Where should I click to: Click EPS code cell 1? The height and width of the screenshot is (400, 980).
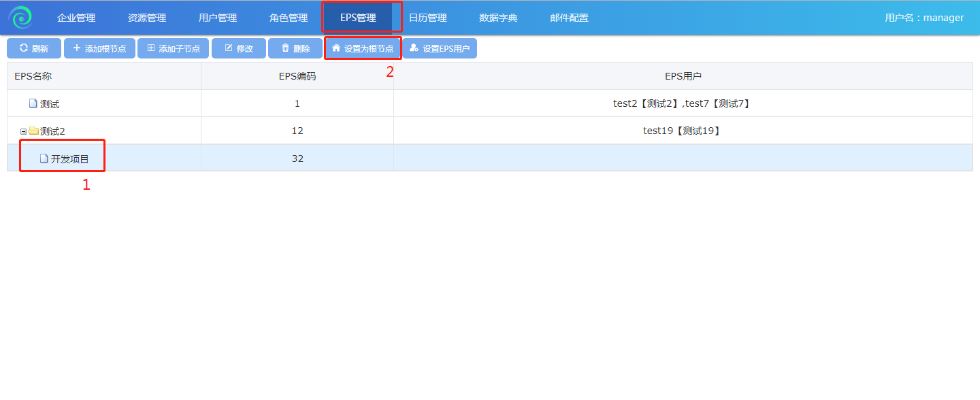297,103
